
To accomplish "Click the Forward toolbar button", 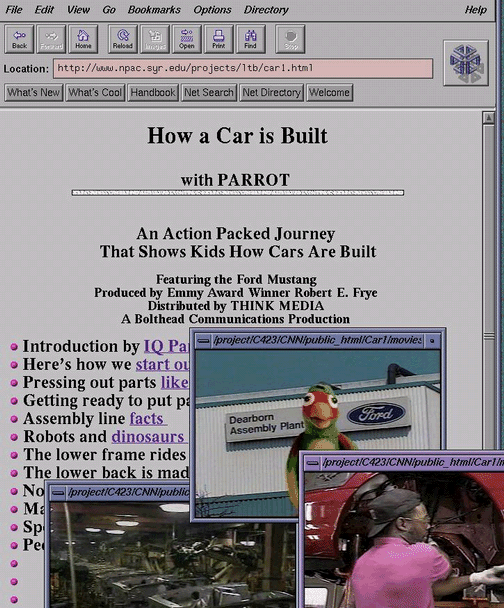I will (51, 39).
